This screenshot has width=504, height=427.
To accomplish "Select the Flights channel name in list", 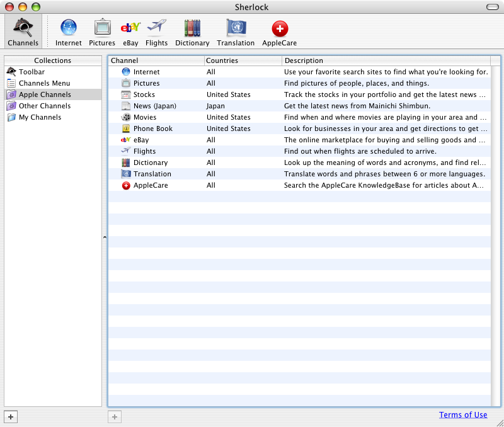I will pyautogui.click(x=145, y=151).
